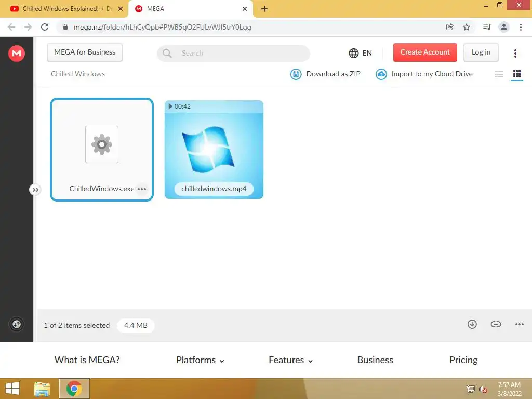Open the Business footer link
Screen dimensions: 532x399
point(375,360)
